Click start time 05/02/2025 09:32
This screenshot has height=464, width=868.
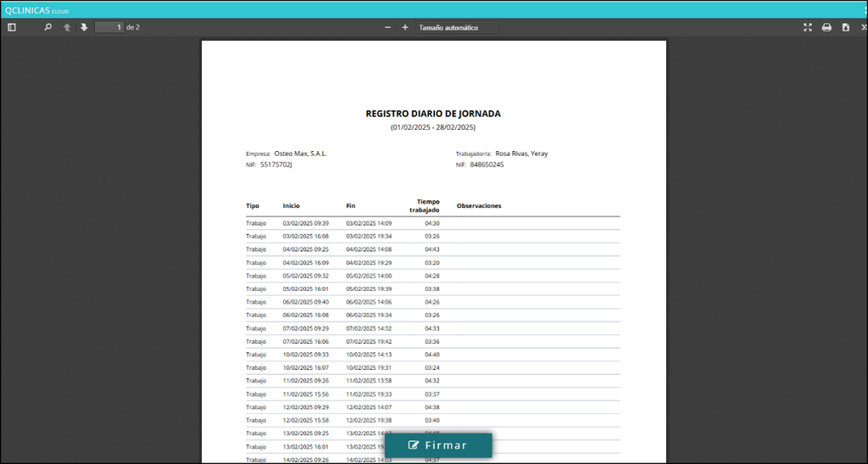point(305,276)
